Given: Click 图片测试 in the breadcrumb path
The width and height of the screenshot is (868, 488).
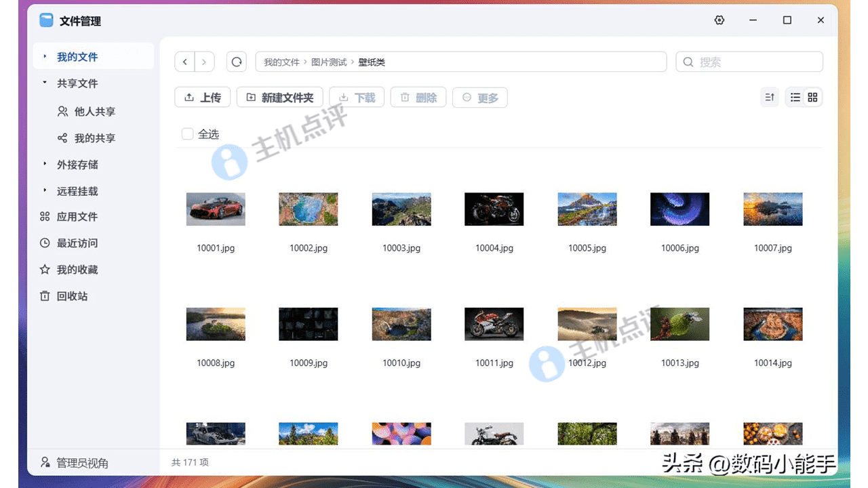Looking at the screenshot, I should click(329, 62).
